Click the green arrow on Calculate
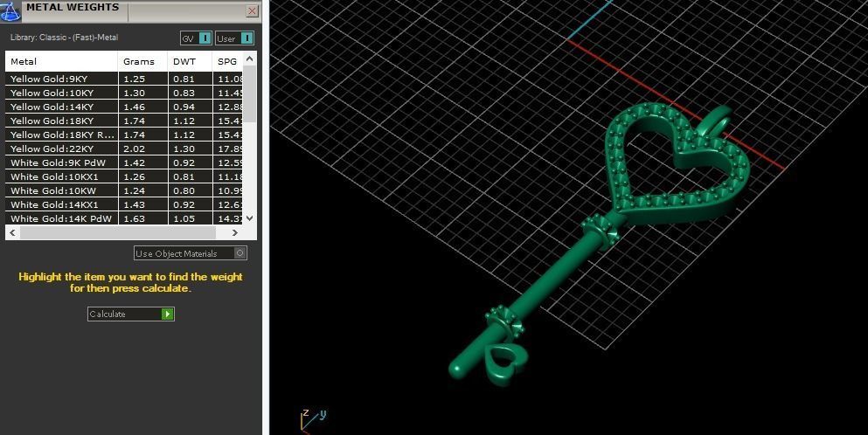 coord(167,314)
